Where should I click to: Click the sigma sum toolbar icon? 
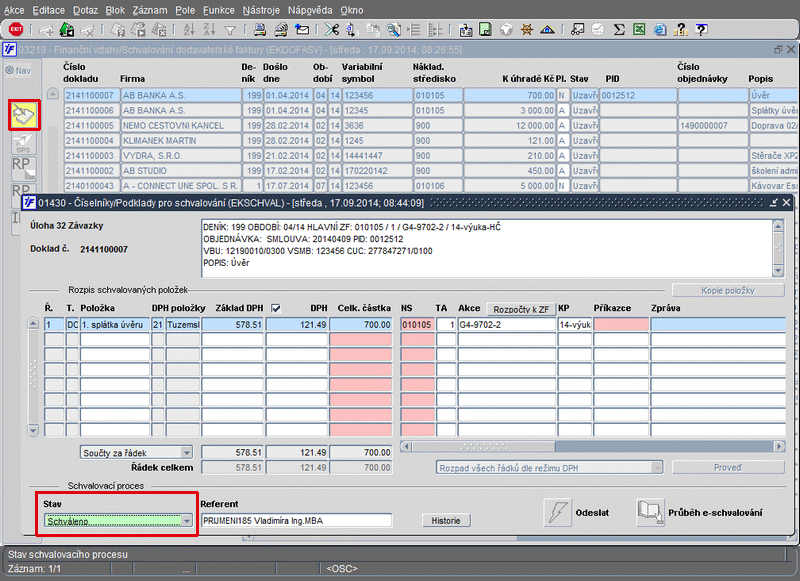tap(619, 30)
